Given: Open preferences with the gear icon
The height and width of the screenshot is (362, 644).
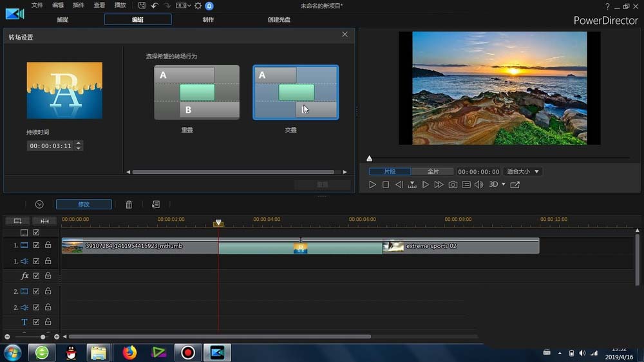Looking at the screenshot, I should pyautogui.click(x=198, y=6).
